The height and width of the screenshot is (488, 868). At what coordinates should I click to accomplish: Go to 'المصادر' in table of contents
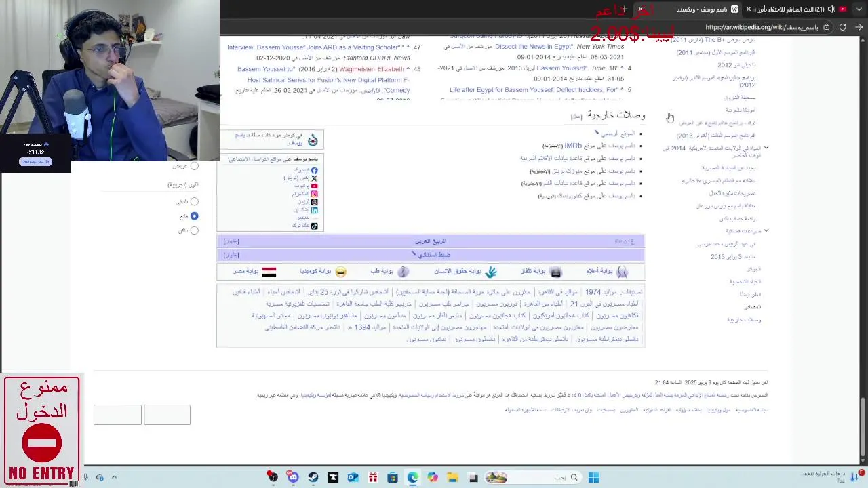753,307
